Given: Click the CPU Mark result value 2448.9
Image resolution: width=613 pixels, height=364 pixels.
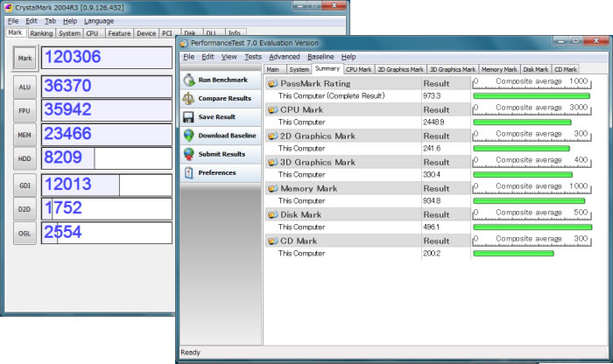Looking at the screenshot, I should click(x=433, y=122).
